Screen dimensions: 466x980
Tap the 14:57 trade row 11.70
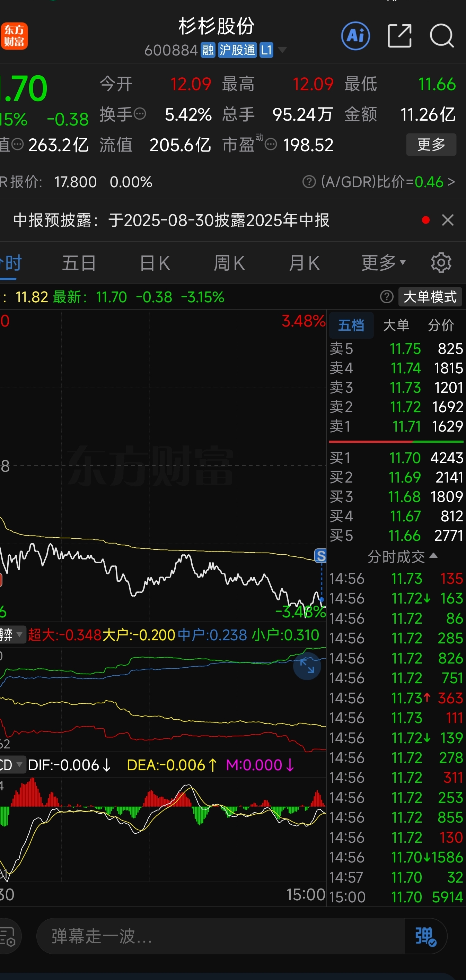tap(396, 878)
